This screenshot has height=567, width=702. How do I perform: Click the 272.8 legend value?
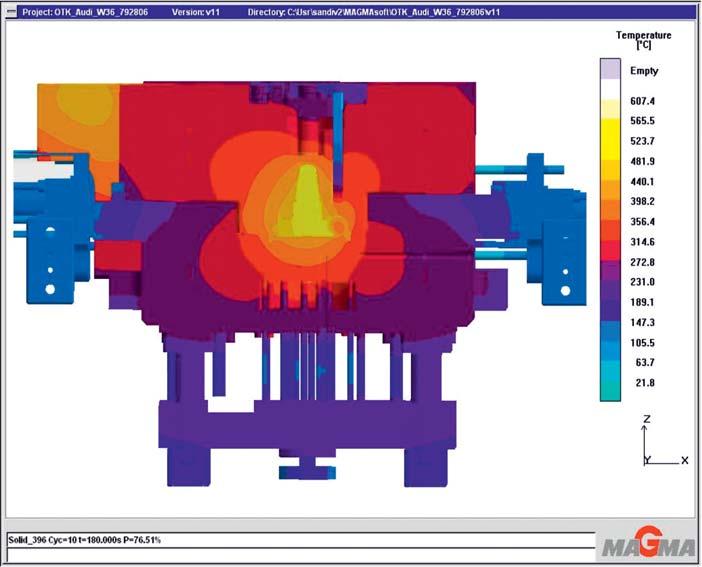(x=642, y=262)
